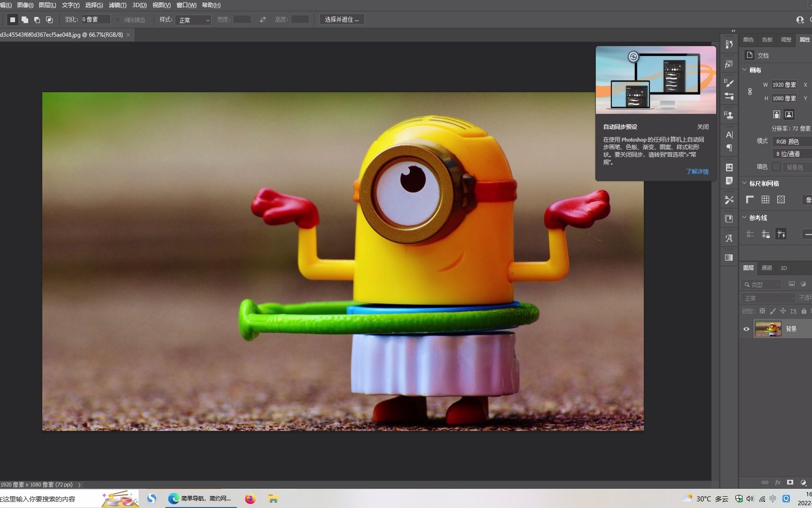Screen dimensions: 812x508
Task: Select the New selection mode icon
Action: (13, 20)
